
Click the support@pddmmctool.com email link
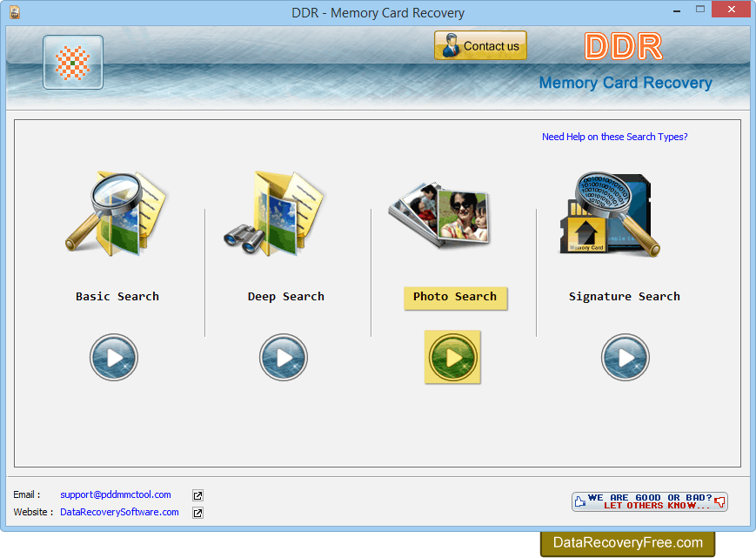pos(116,494)
